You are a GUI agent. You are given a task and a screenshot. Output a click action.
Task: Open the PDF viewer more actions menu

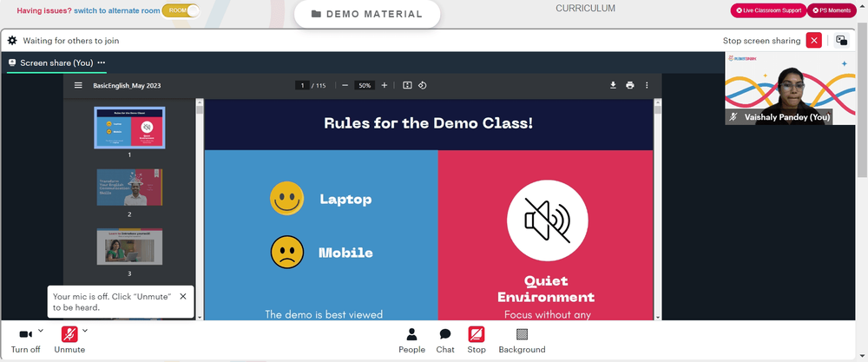[x=647, y=85]
